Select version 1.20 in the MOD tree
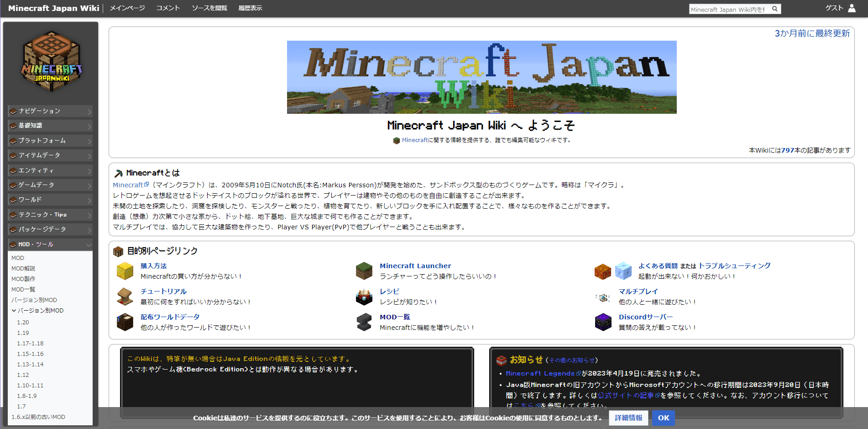This screenshot has width=868, height=429. tap(23, 323)
